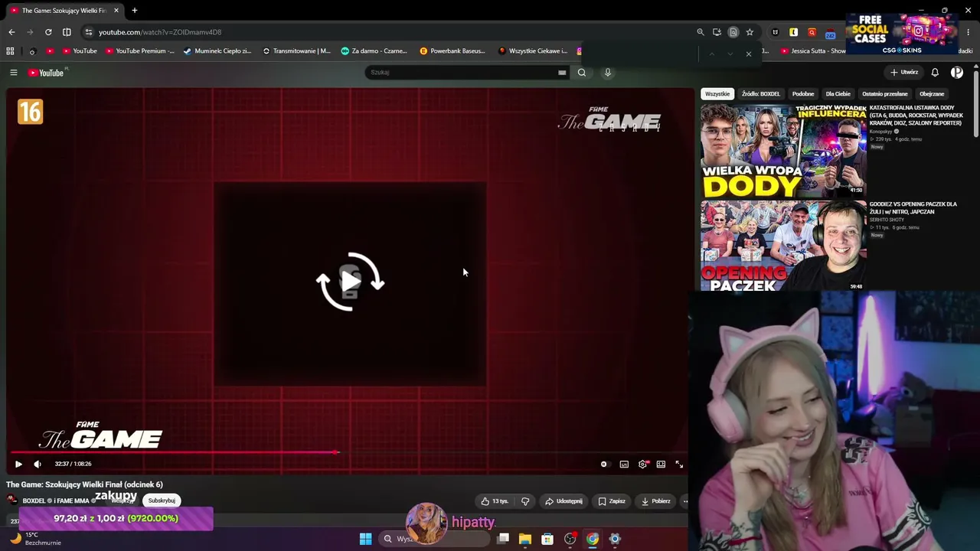Open the YouTube account avatar menu
Screen dimensions: 980x551
[x=957, y=73]
